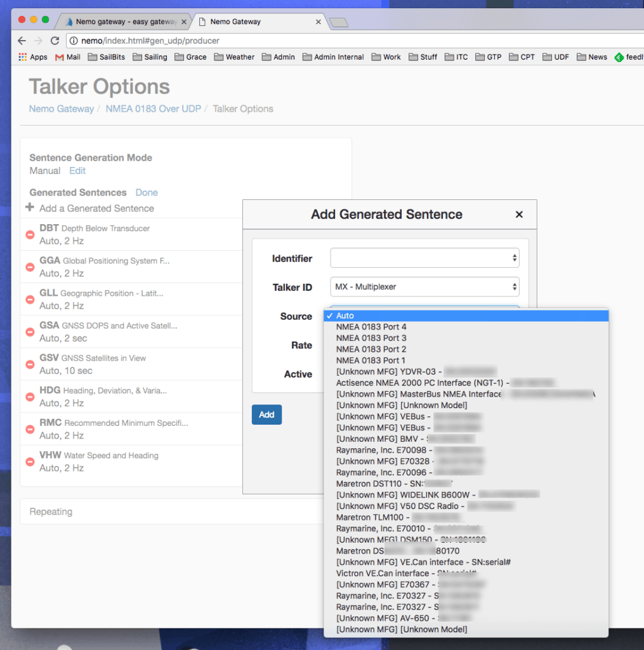This screenshot has height=650, width=644.
Task: Select NMEA 0183 Port 2 source
Action: 466,349
